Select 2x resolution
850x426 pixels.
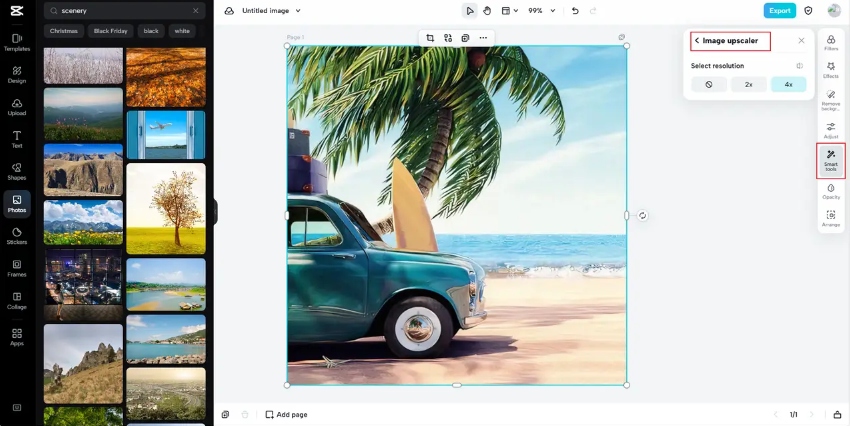(748, 85)
